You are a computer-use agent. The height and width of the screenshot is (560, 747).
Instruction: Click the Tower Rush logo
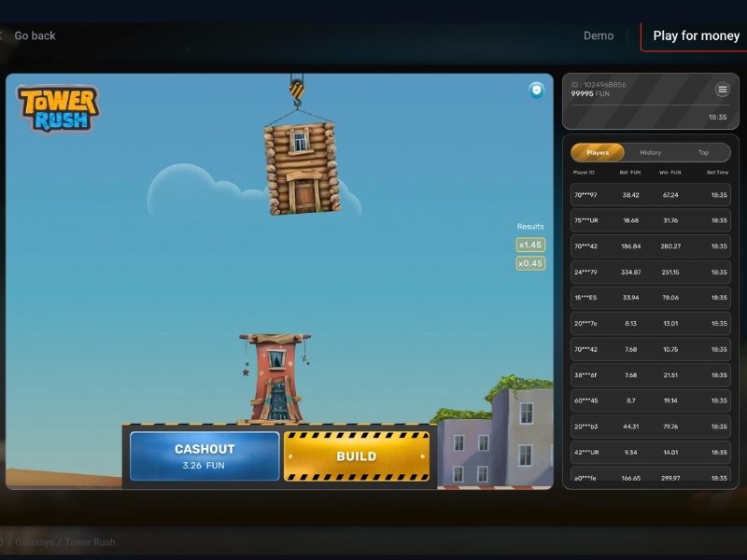pos(58,108)
